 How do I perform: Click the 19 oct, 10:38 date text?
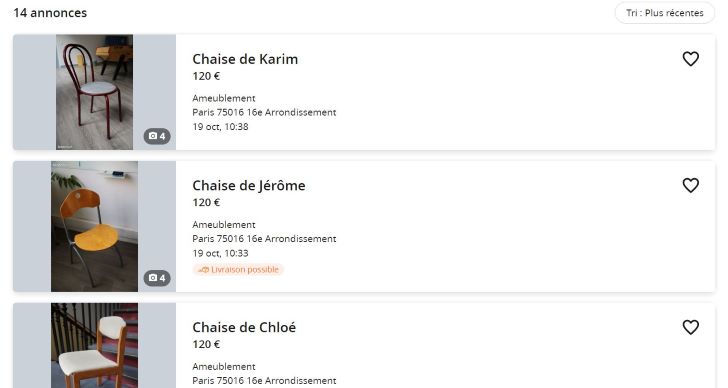(221, 127)
